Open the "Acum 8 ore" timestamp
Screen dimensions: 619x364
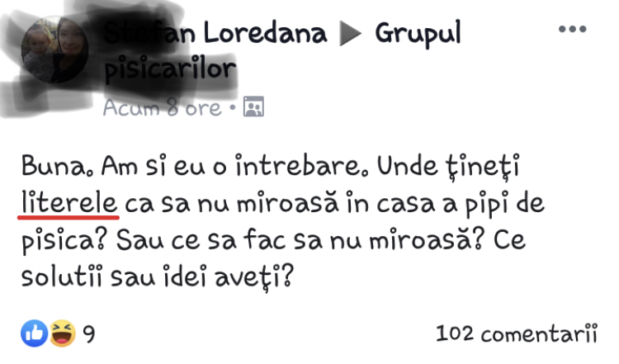click(x=163, y=107)
